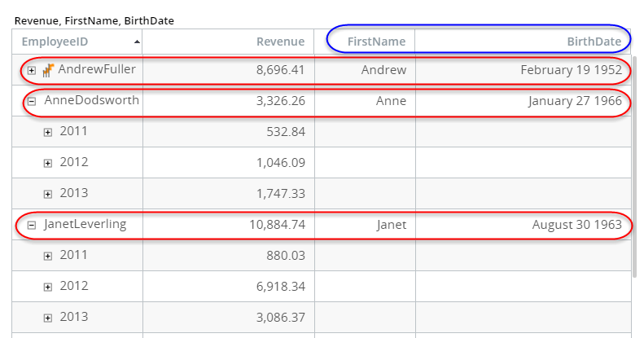Sort by the Revenue column header
This screenshot has height=338, width=644.
[x=280, y=41]
